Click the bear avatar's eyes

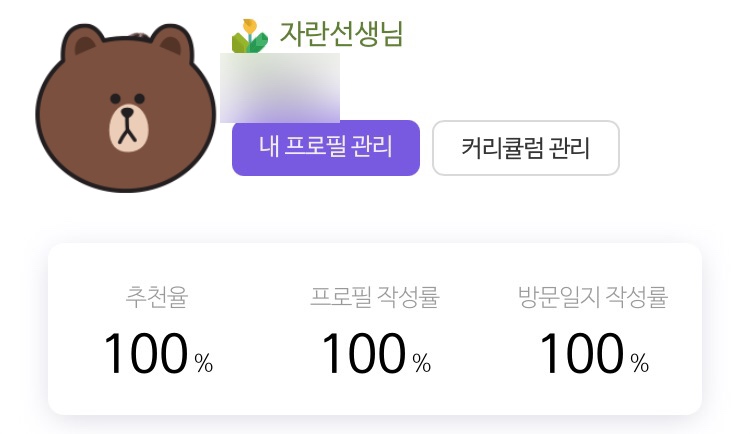tap(127, 99)
